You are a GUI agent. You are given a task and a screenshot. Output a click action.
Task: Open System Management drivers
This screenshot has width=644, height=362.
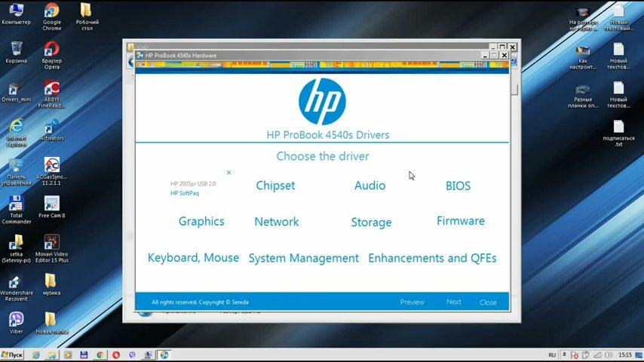pos(303,258)
